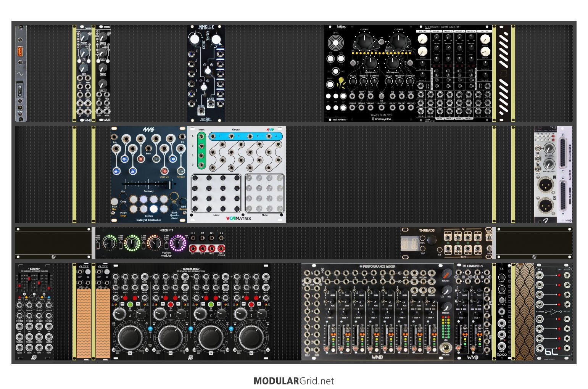This screenshot has height=389, width=588.
Task: Toggle the top-left Mute button on VCA Matrix
Action: [249, 178]
